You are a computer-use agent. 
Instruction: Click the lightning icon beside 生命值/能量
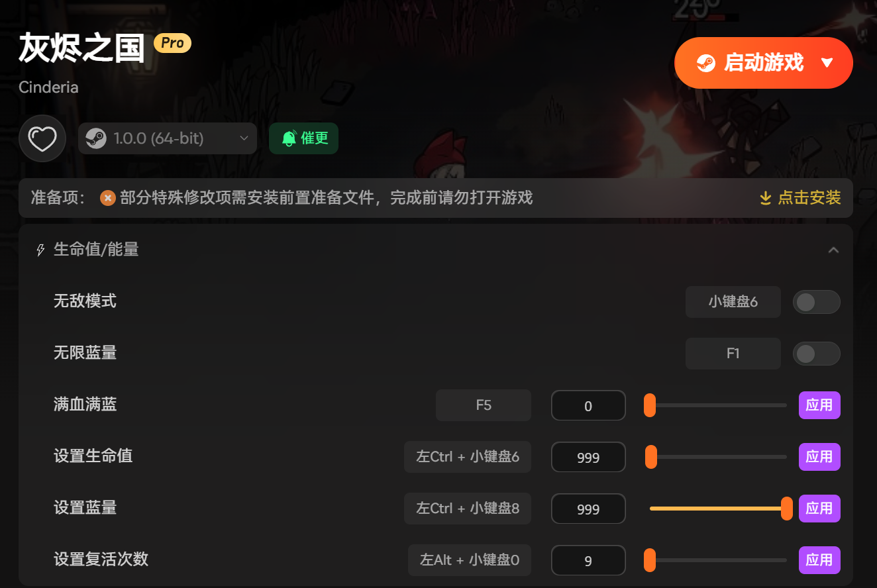40,250
